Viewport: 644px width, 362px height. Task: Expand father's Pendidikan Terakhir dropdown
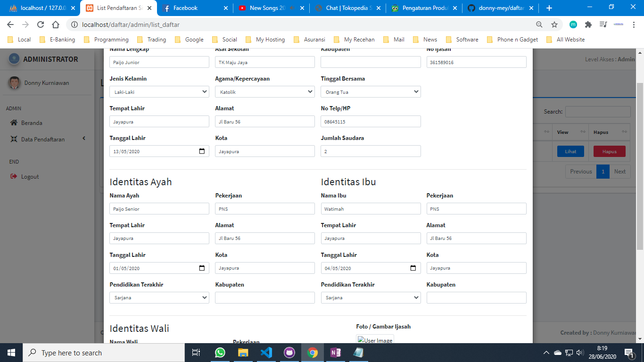tap(159, 298)
